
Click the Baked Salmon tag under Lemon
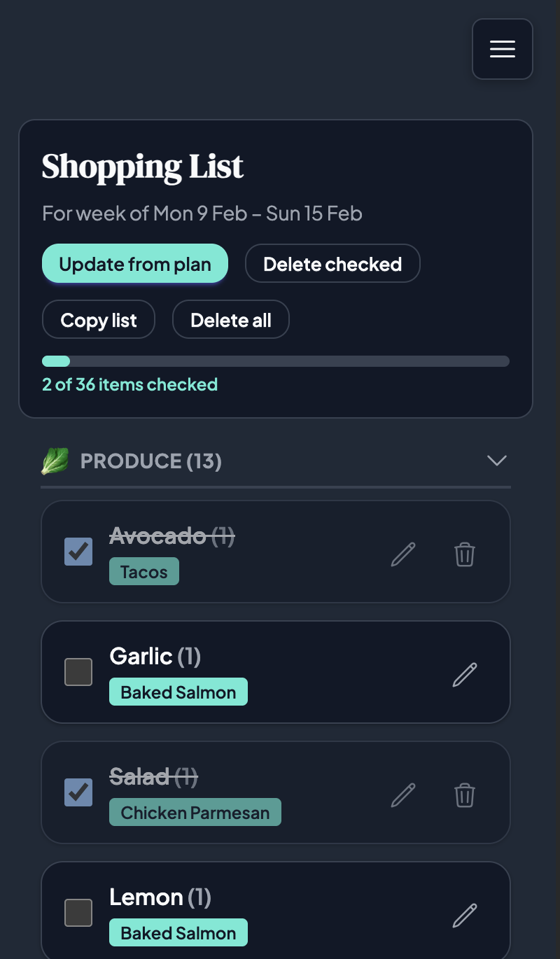(178, 932)
